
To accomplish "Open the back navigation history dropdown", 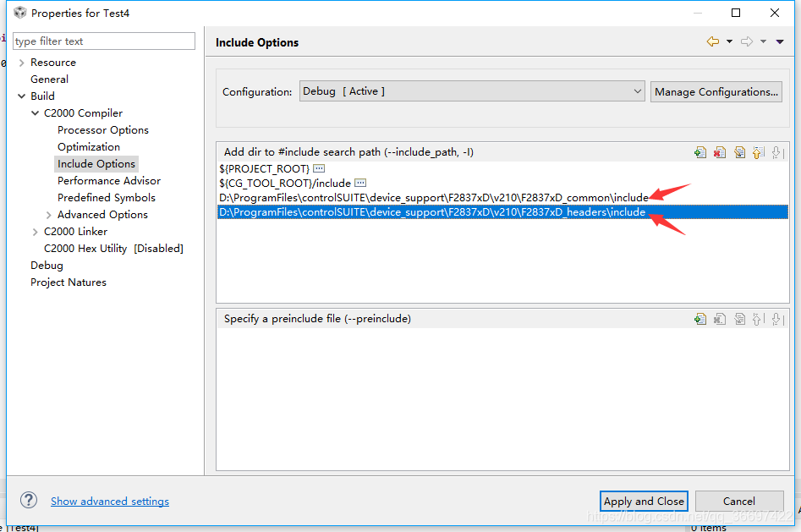I will (729, 42).
